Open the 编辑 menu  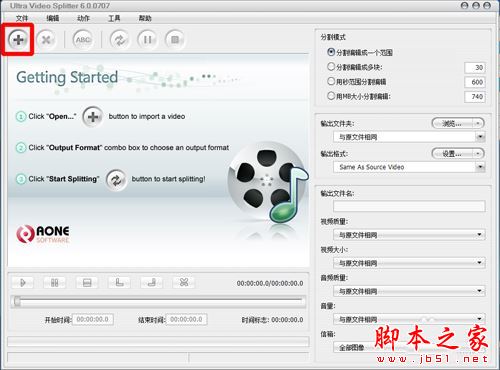pyautogui.click(x=52, y=18)
